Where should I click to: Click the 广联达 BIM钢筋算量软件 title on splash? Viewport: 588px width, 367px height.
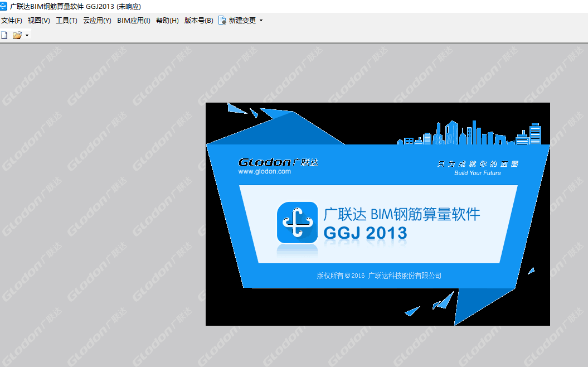402,214
